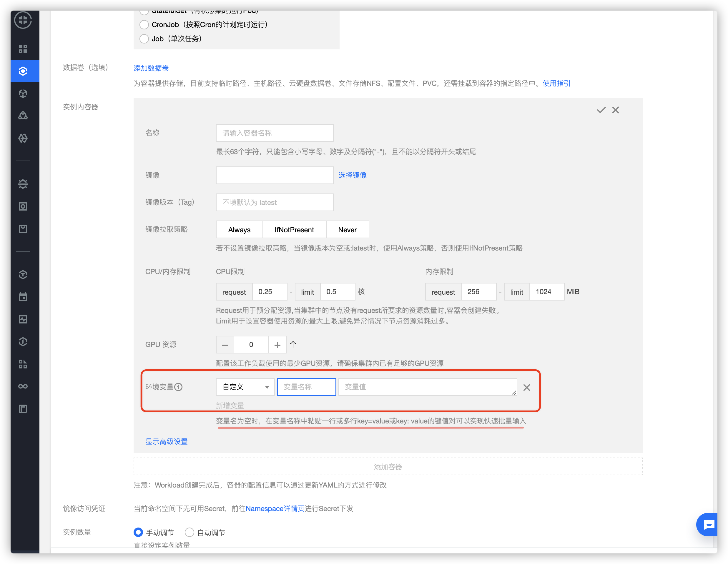Edit the CPU limit value 0.5
Screen dimensions: 728x564
coord(338,292)
